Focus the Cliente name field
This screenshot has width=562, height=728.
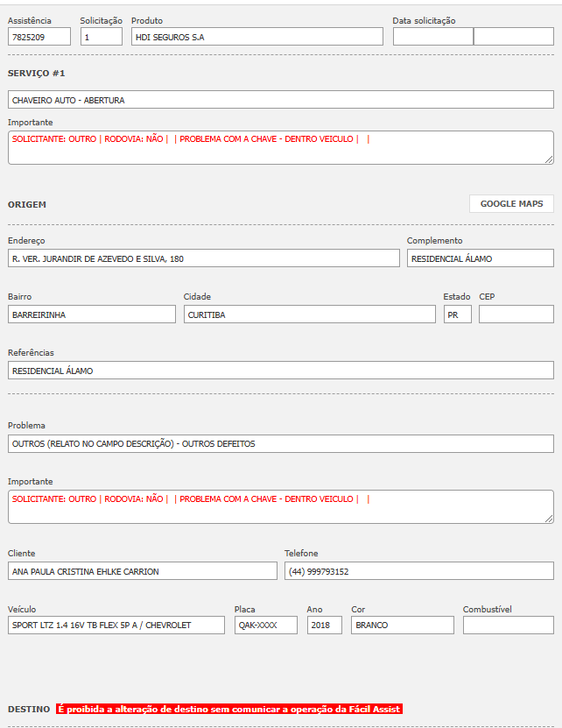[143, 571]
